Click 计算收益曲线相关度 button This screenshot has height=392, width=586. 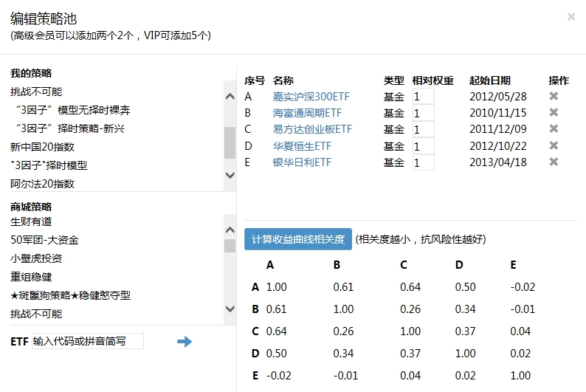[x=298, y=239]
